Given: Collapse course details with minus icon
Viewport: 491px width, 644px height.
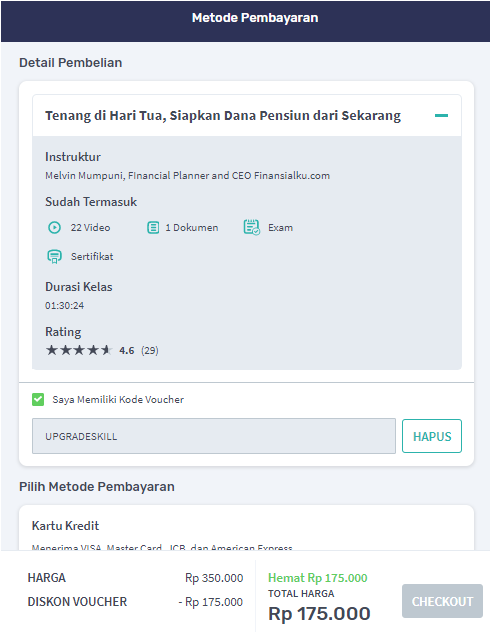Looking at the screenshot, I should (441, 115).
